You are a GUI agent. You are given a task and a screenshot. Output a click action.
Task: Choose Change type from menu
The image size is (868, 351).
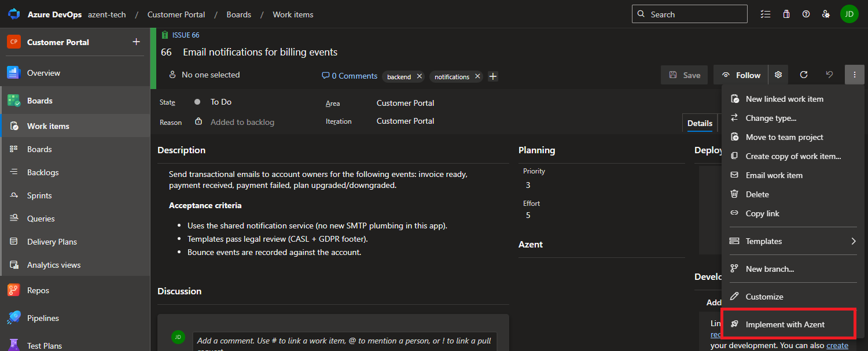[793, 118]
